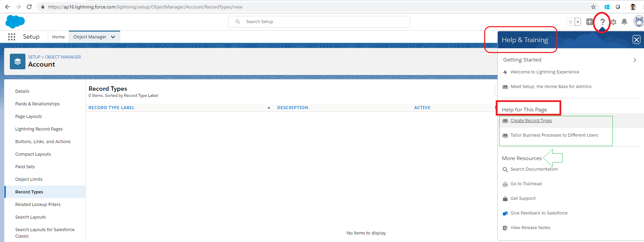Click the OBJECT MANAGER breadcrumb link
The image size is (644, 242).
[x=63, y=57]
